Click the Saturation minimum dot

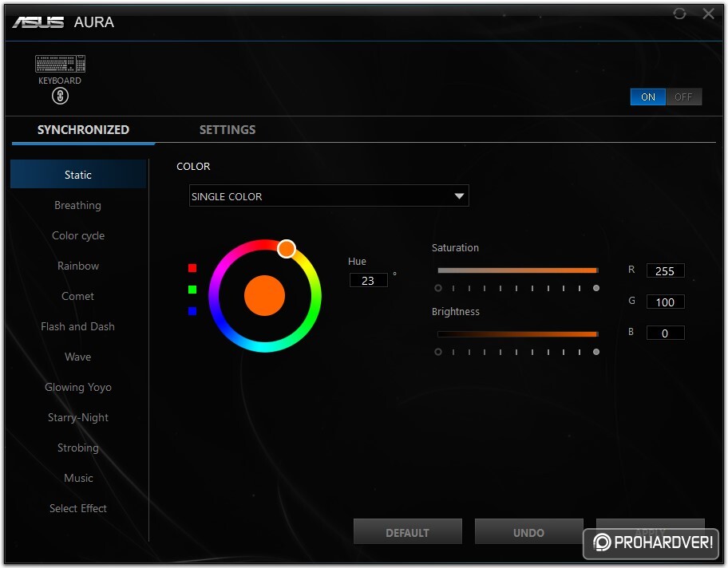click(x=437, y=288)
